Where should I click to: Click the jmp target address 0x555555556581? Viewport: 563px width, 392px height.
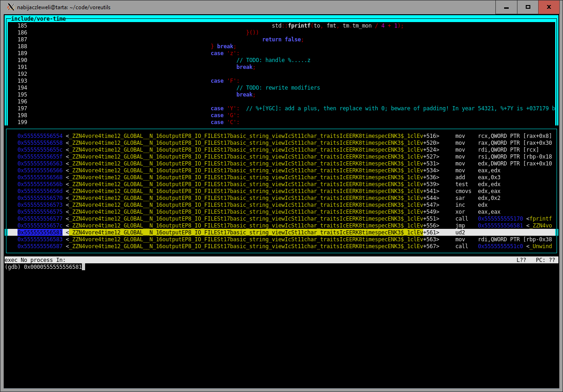click(500, 226)
